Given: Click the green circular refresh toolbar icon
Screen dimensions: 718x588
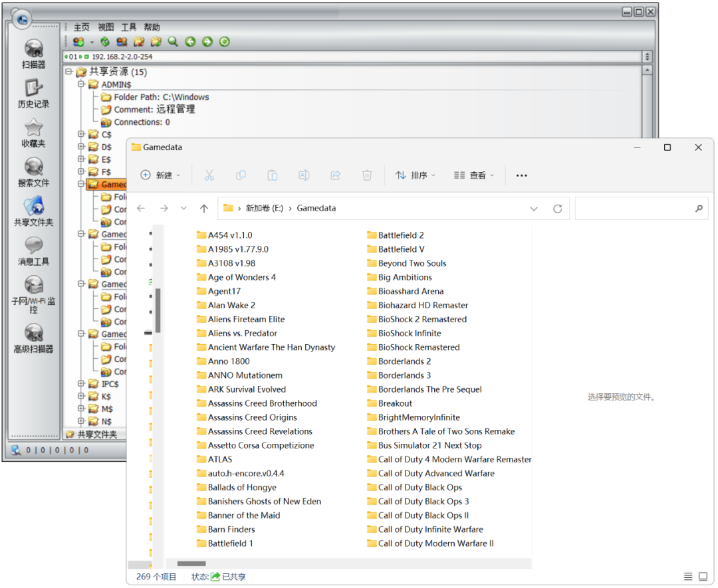Looking at the screenshot, I should pos(225,42).
